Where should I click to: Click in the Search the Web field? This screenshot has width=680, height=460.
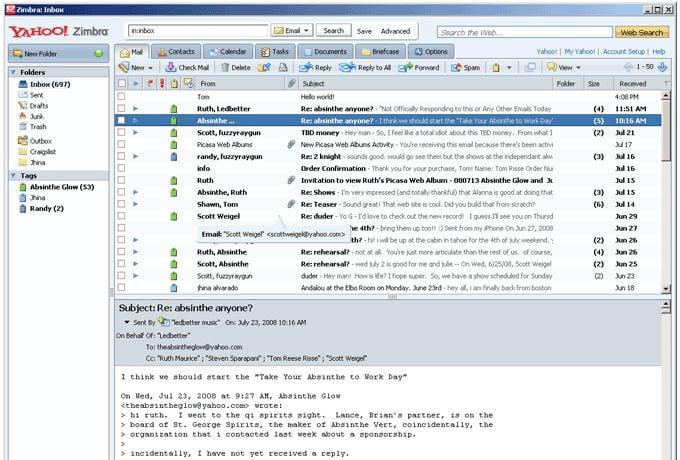pyautogui.click(x=525, y=33)
